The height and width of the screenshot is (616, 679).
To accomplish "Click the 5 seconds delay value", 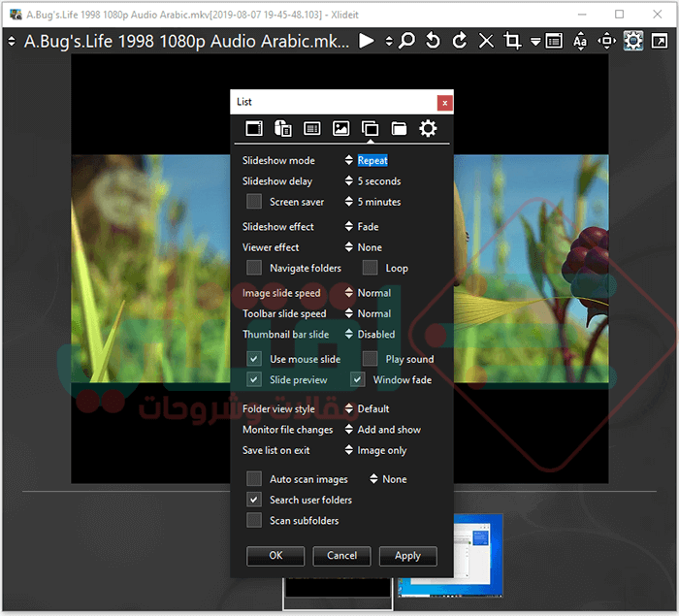I will point(379,181).
